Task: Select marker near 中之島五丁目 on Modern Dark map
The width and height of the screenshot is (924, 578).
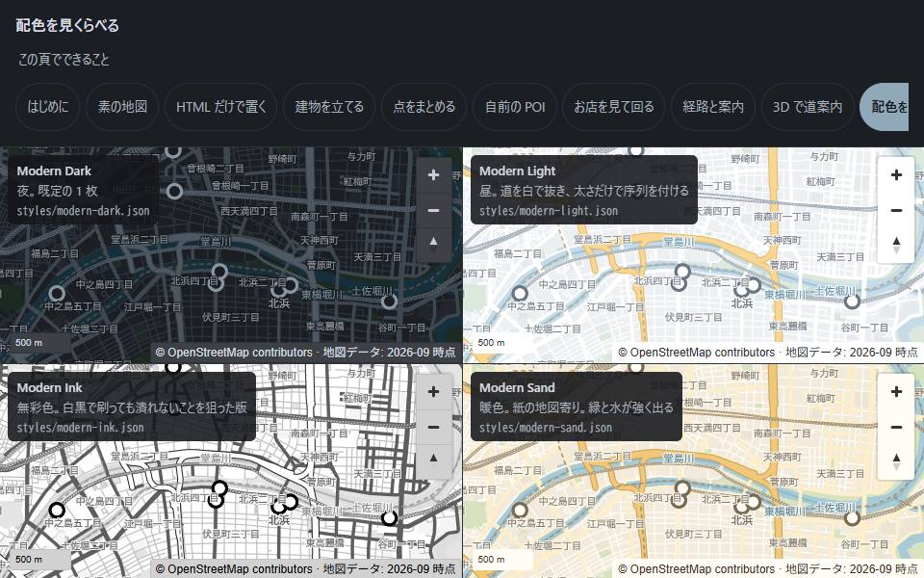Action: pyautogui.click(x=57, y=293)
